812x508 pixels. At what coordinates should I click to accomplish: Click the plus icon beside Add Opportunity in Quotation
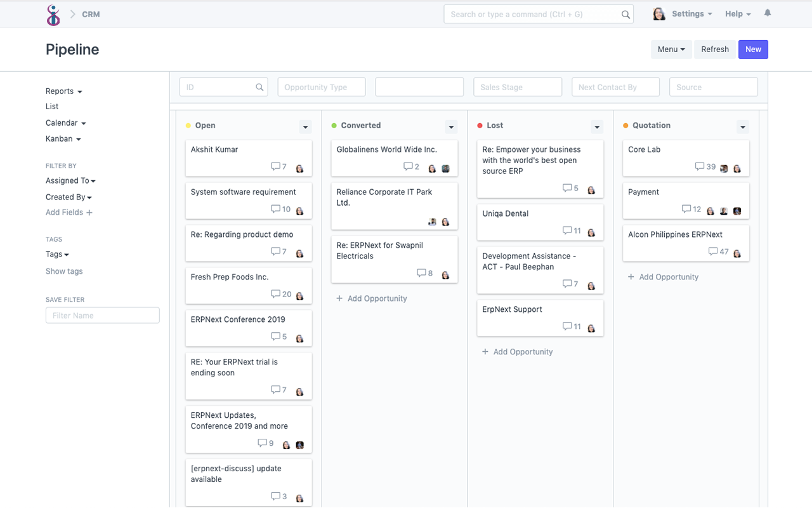pos(631,277)
